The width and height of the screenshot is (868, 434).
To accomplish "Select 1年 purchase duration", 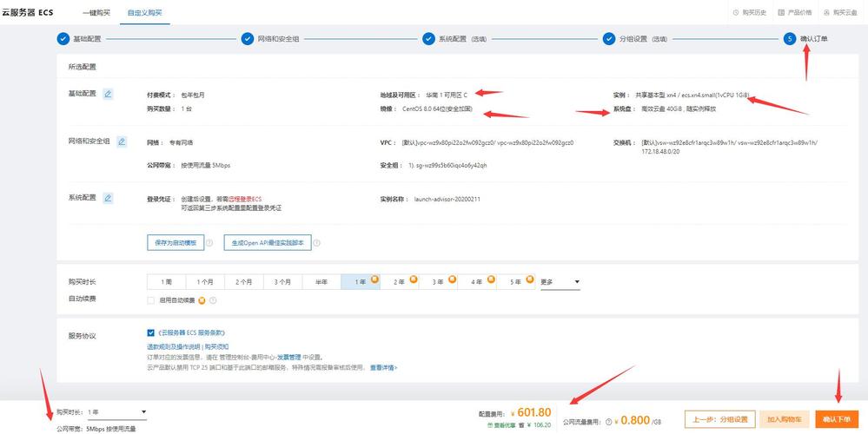I will coord(361,282).
